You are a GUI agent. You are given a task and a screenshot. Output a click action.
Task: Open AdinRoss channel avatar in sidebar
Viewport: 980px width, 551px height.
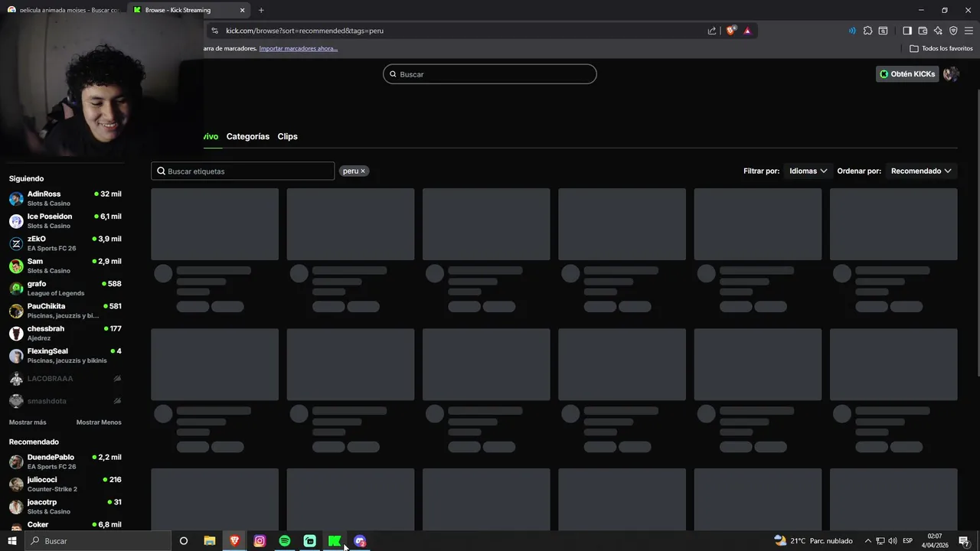pos(16,199)
